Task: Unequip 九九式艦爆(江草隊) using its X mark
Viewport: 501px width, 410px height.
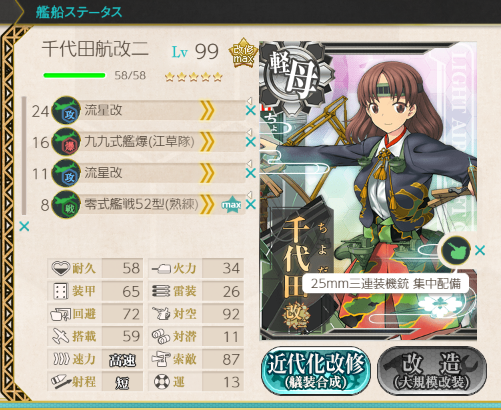Action: 251,142
